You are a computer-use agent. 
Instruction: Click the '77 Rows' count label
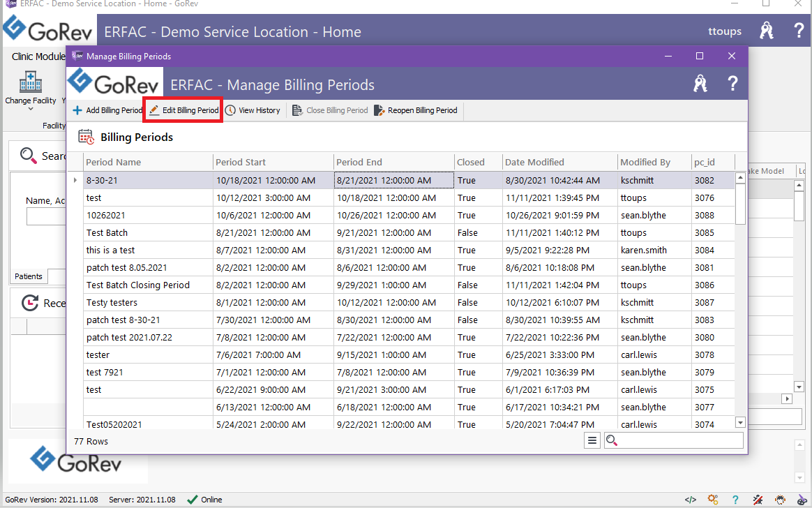91,441
